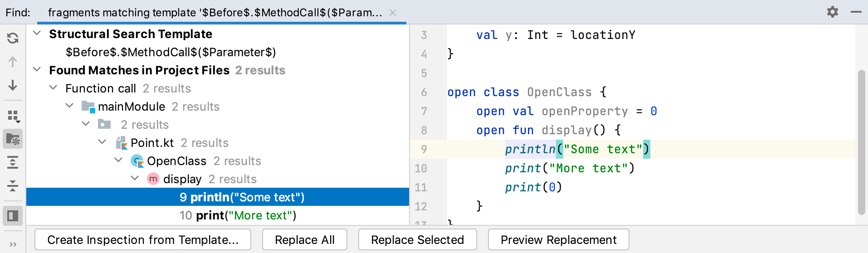Expand all results in the tree
Screen dimensions: 868x253
click(13, 162)
